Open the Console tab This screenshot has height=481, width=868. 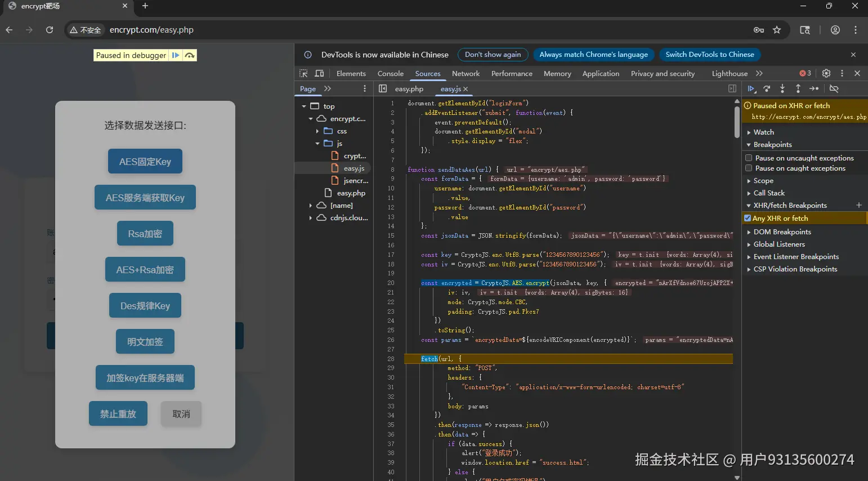click(x=390, y=74)
